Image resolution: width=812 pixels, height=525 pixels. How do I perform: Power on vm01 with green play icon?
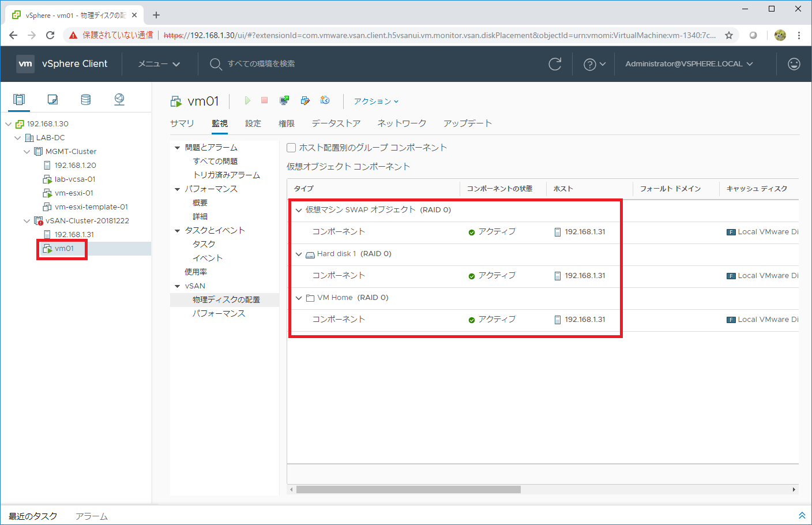247,100
